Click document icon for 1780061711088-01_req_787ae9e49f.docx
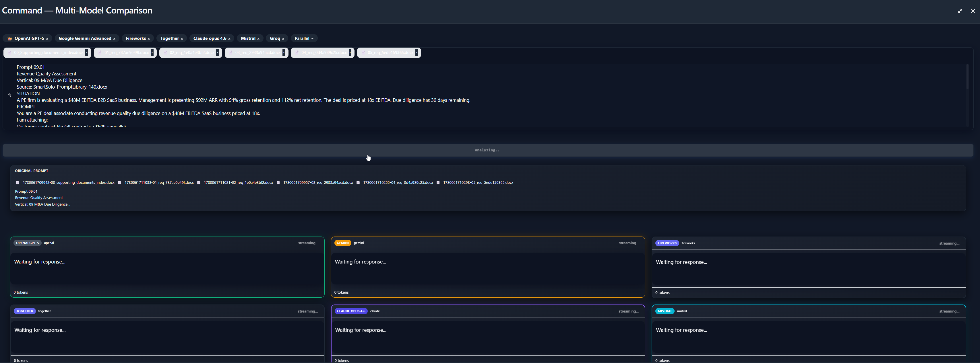Image resolution: width=980 pixels, height=363 pixels. [119, 182]
